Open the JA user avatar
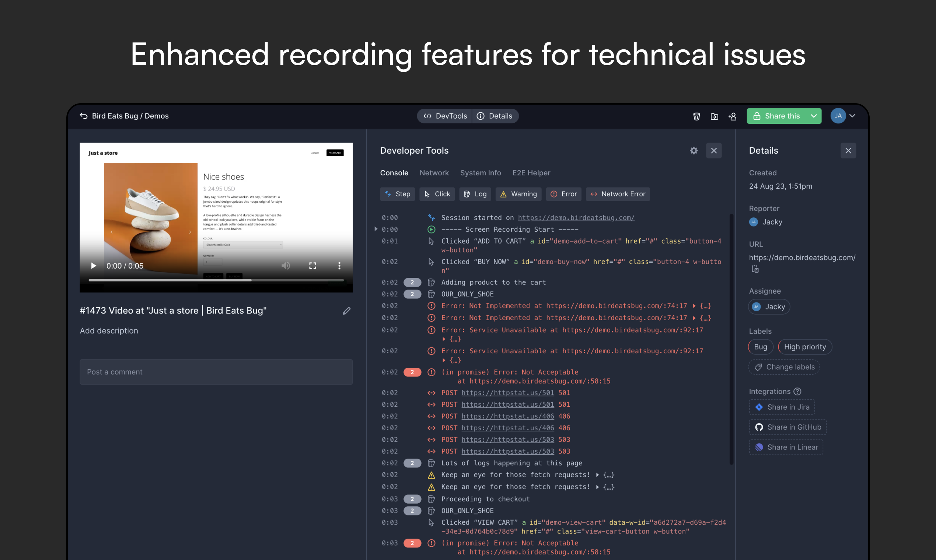The height and width of the screenshot is (560, 936). click(x=838, y=116)
